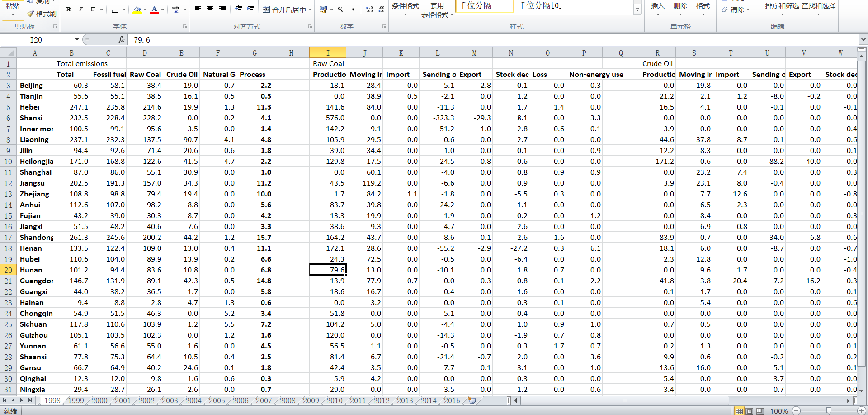Open the 查找和选择 find and select menu
Viewport: 868px width, 415px height.
click(x=818, y=9)
